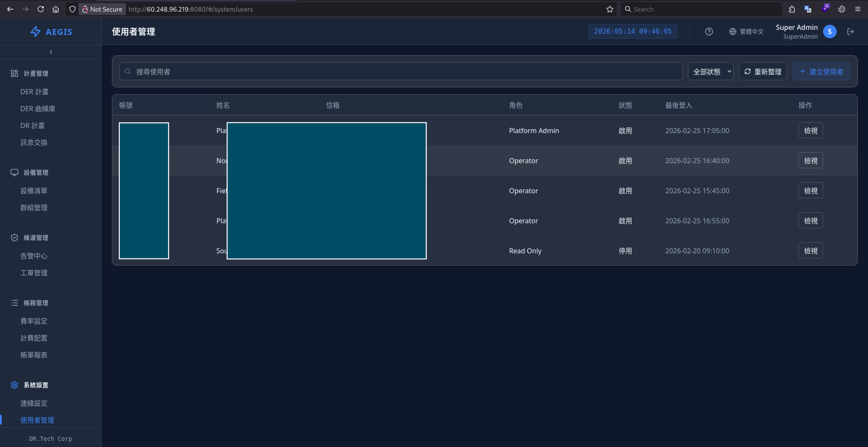Reload page with browser refresh icon
This screenshot has height=447, width=868.
coord(41,9)
